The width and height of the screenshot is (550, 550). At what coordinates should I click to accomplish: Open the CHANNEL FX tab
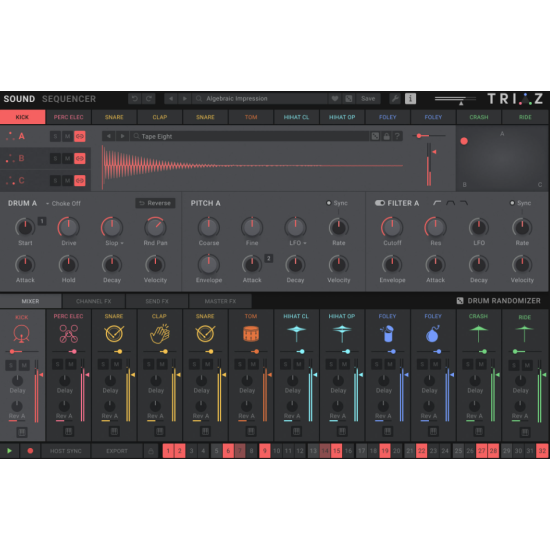tap(94, 301)
